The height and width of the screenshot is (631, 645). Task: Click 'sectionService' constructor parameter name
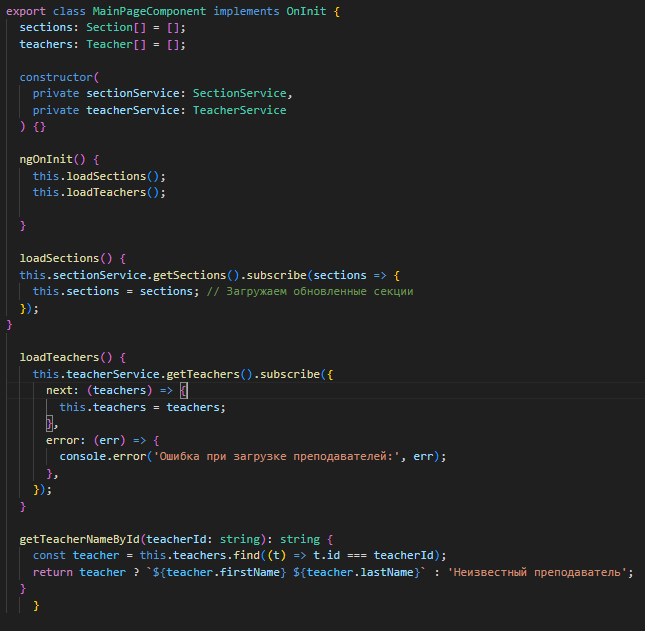click(x=132, y=93)
